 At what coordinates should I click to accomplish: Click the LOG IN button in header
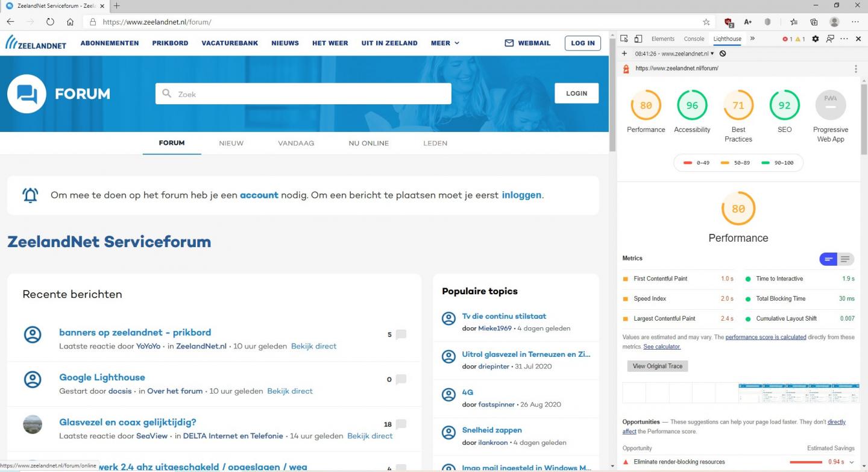pos(583,43)
